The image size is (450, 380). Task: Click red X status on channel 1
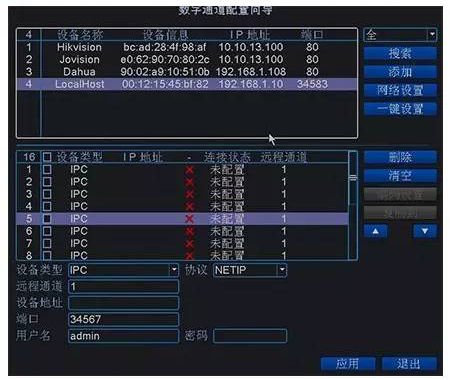[189, 170]
